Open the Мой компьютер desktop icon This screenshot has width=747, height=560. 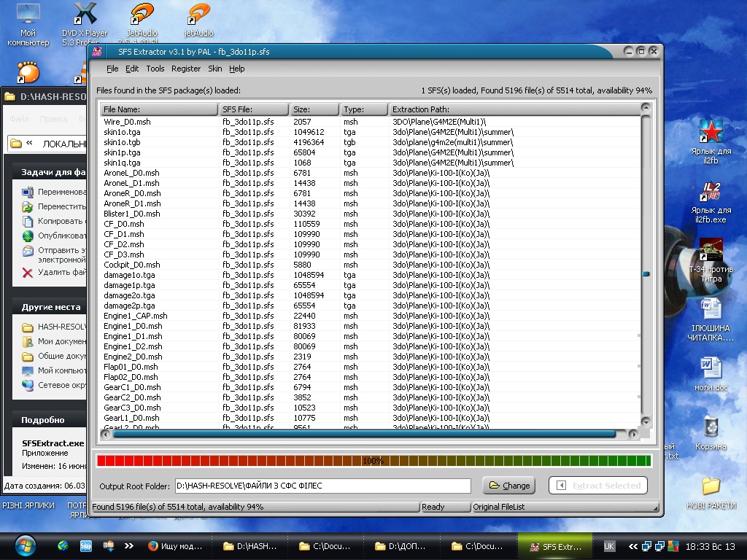[28, 15]
